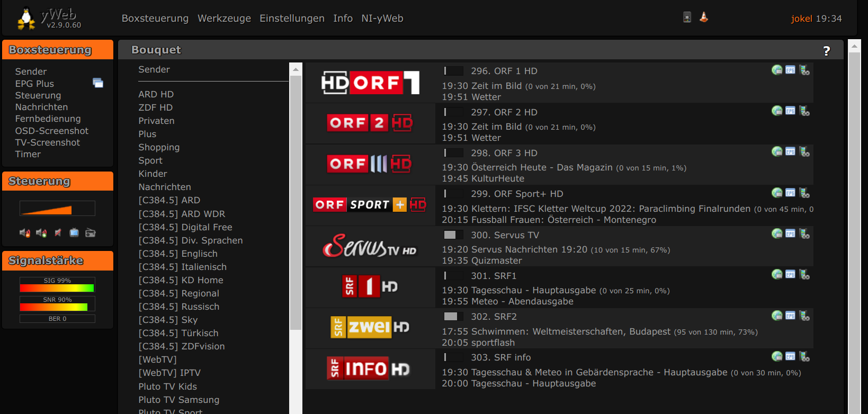Open the EPG icon for ORF 1 HD
Screen dimensions: 868x414
click(x=790, y=70)
